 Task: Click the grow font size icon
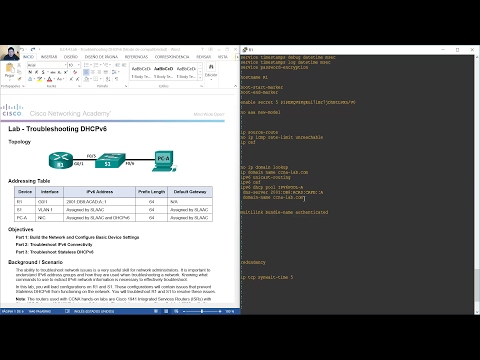[x=71, y=79]
